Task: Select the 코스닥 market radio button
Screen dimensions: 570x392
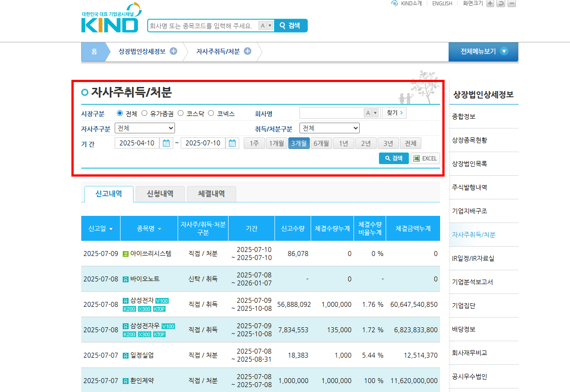Action: pyautogui.click(x=180, y=113)
